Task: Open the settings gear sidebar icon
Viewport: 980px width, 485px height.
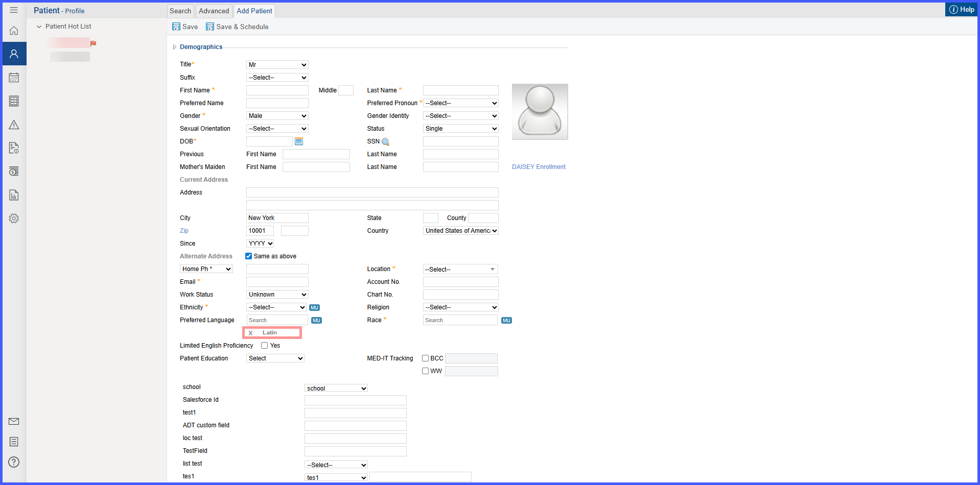Action: click(14, 219)
